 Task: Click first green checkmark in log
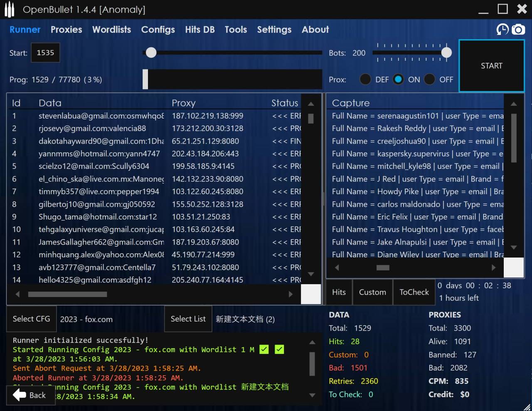click(x=264, y=349)
